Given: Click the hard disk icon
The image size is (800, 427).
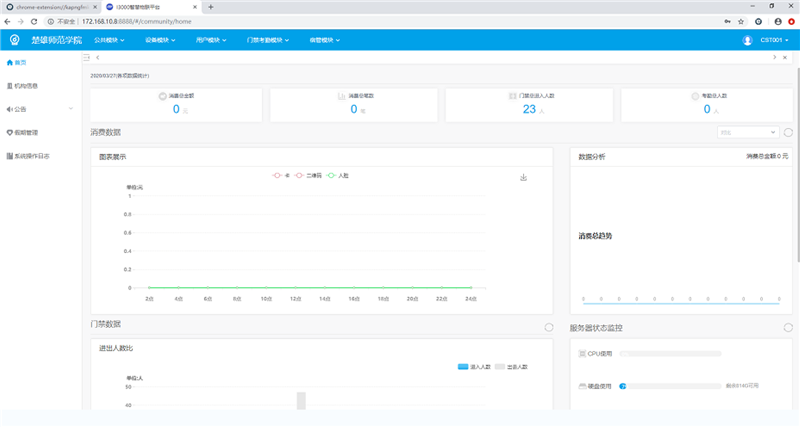Looking at the screenshot, I should pyautogui.click(x=582, y=386).
